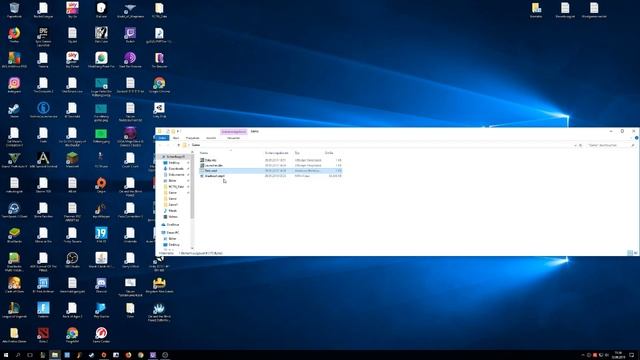
Task: Select the TeamSpeak 3 Client desktop icon
Action: click(x=14, y=211)
